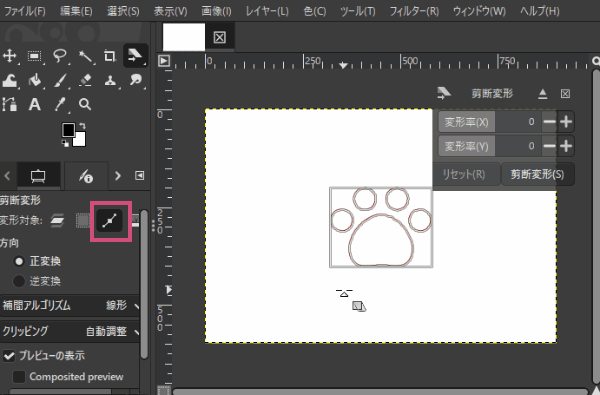Select the Crop tool
Viewport: 600px width, 395px height.
click(x=110, y=56)
